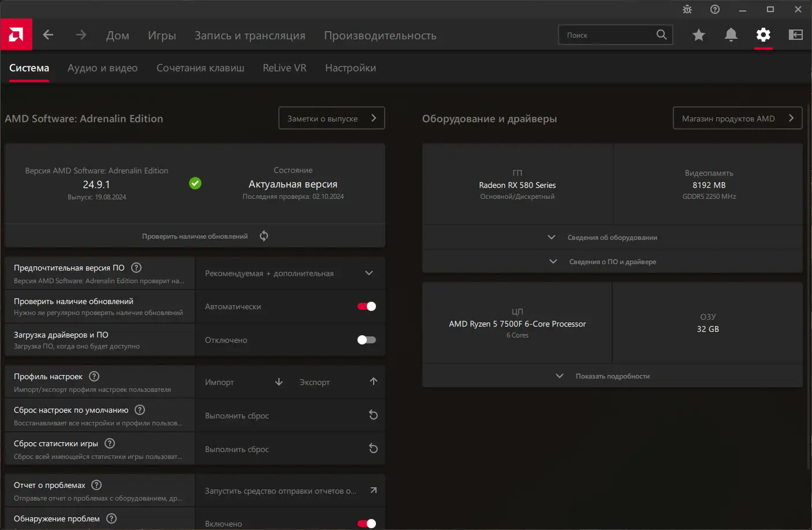
Task: Open the favorites star icon
Action: point(698,35)
